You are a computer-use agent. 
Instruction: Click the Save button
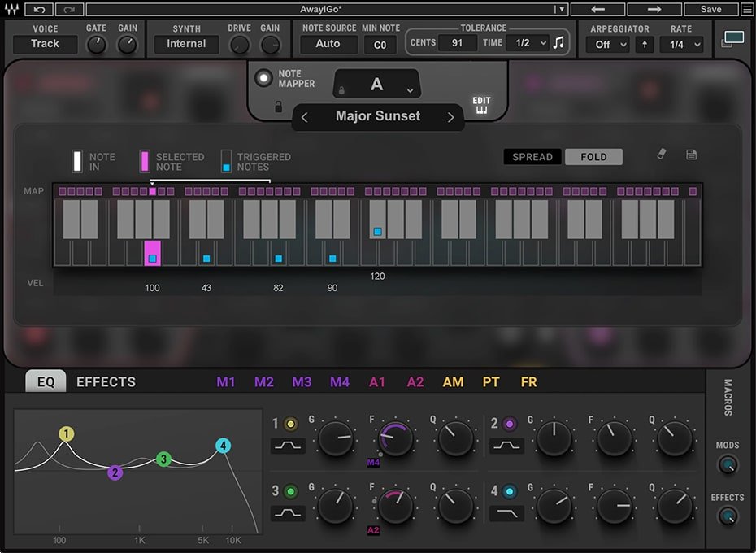pos(710,10)
